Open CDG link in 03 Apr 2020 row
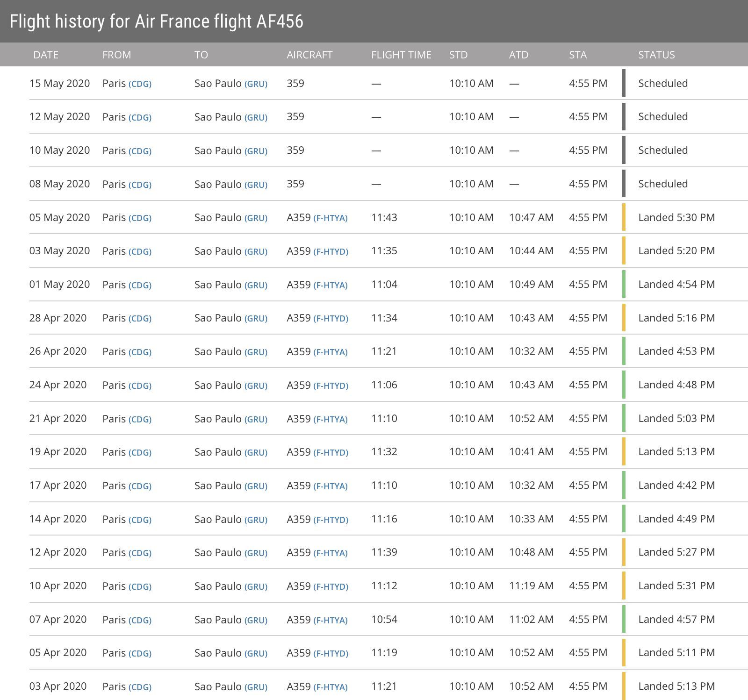This screenshot has height=700, width=748. (140, 687)
